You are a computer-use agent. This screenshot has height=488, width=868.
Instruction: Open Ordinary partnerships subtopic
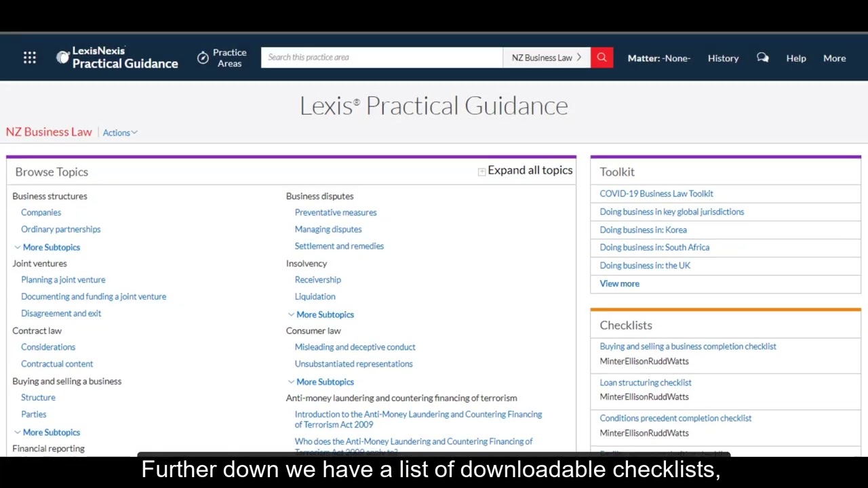[60, 229]
